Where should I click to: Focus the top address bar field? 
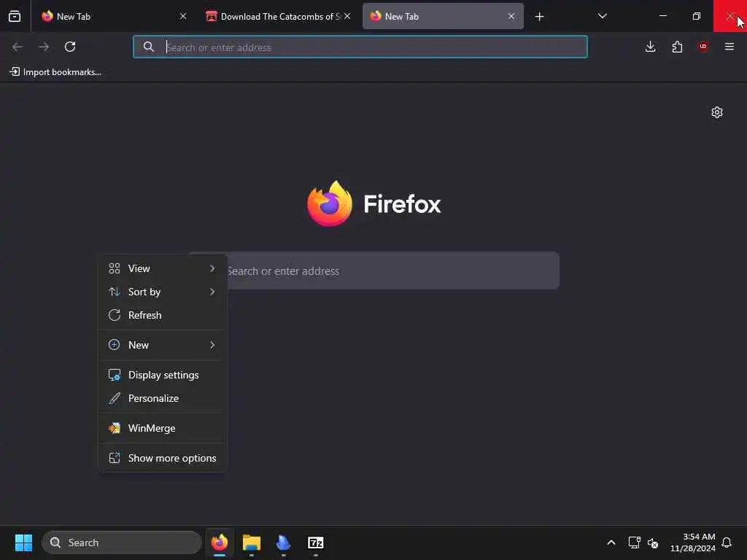click(x=360, y=47)
